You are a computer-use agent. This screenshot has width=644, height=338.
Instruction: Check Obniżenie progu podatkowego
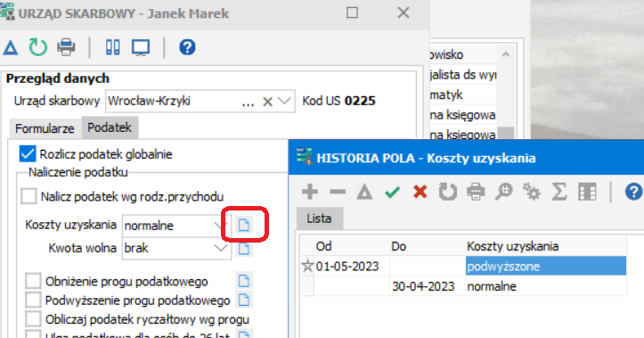[x=33, y=281]
